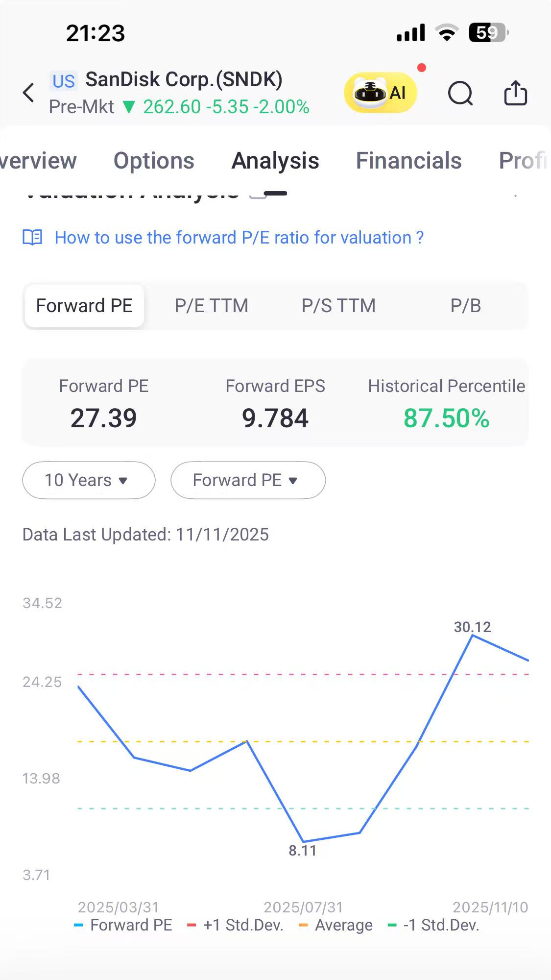Tap the book guide icon
The width and height of the screenshot is (551, 980).
33,238
